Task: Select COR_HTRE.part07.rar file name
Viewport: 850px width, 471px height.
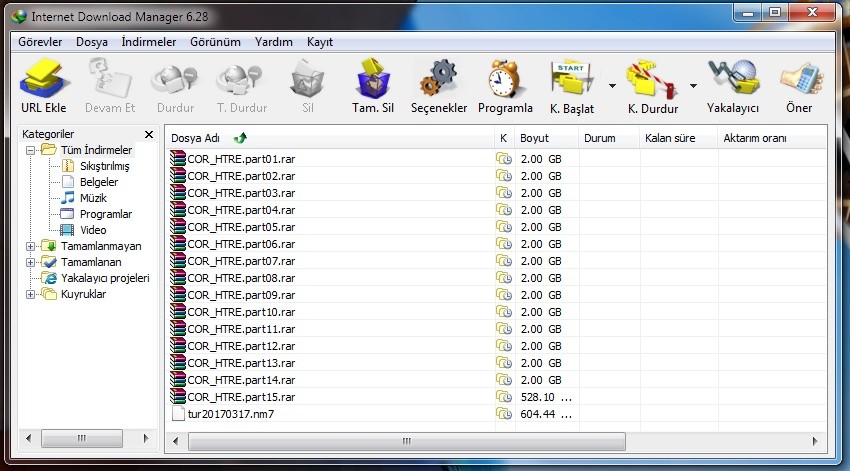Action: tap(241, 261)
